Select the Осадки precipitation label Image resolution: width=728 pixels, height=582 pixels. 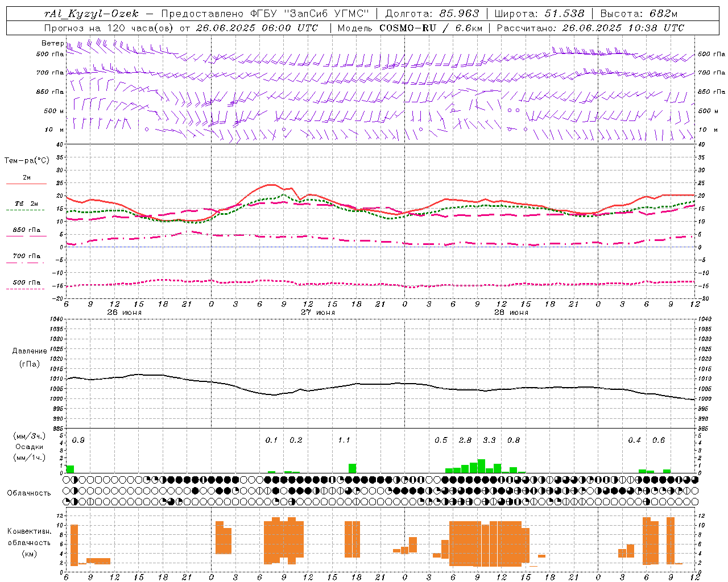[30, 447]
